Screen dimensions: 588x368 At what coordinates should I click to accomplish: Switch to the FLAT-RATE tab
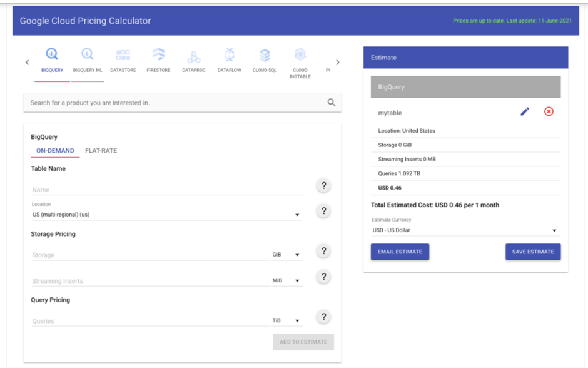(x=101, y=151)
